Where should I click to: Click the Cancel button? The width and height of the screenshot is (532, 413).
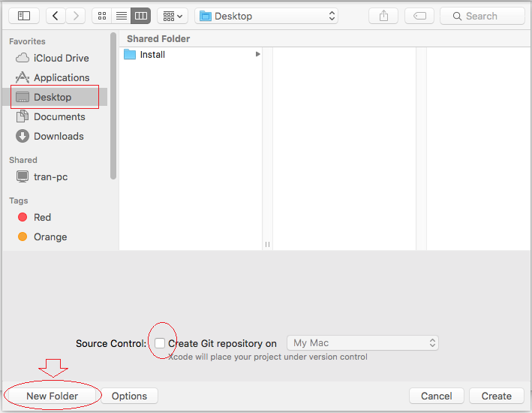click(x=436, y=396)
